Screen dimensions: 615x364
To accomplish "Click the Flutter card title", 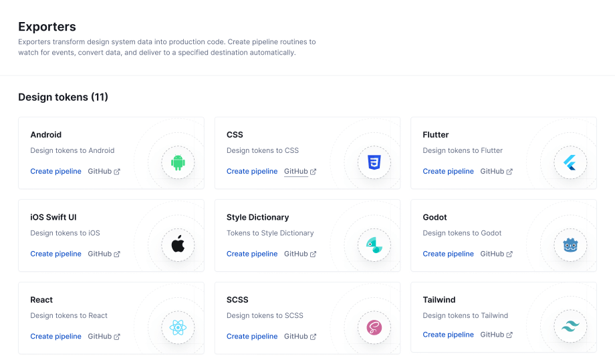I will click(x=435, y=135).
